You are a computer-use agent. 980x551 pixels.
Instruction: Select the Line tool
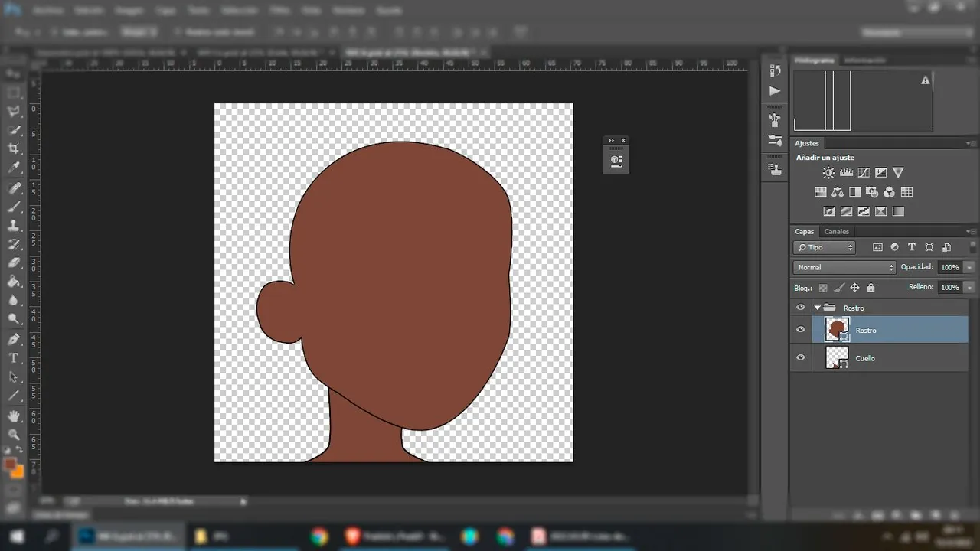click(14, 396)
